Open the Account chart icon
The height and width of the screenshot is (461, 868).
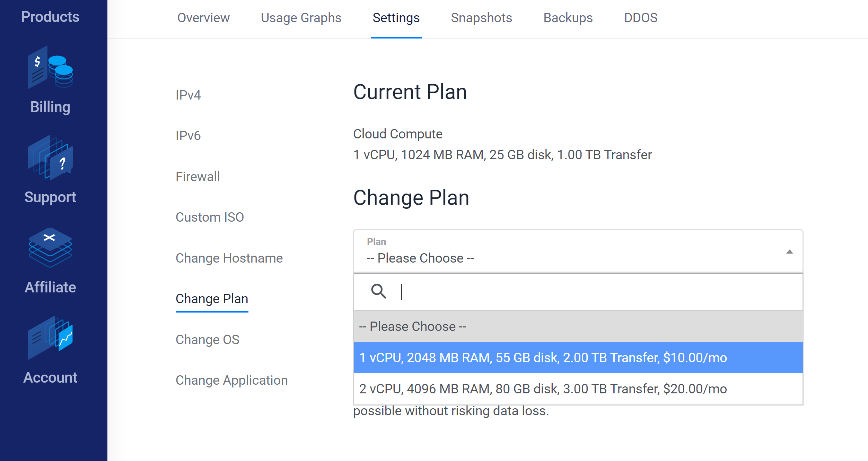(50, 338)
